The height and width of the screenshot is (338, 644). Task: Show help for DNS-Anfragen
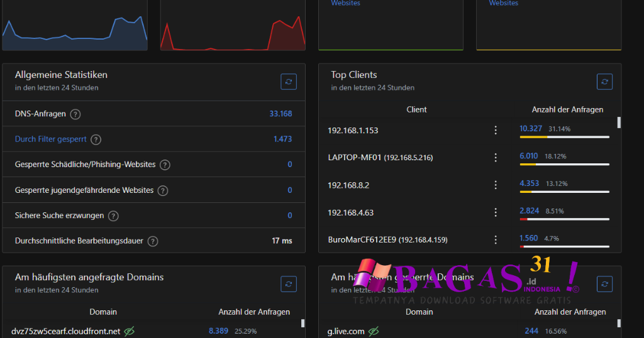75,114
